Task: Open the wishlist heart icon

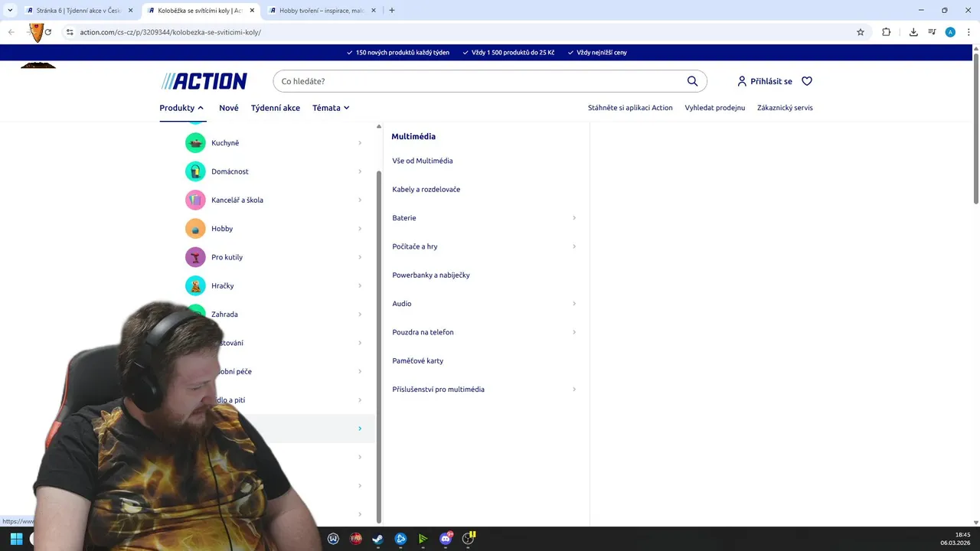Action: click(807, 81)
